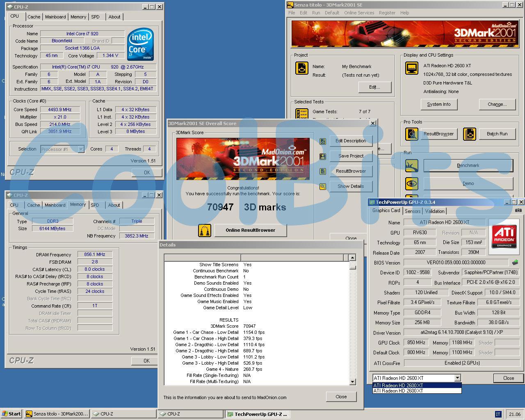The height and width of the screenshot is (420, 525).
Task: Click the ATI CrossFire Enabled (2 GPUs) field
Action: (461, 363)
